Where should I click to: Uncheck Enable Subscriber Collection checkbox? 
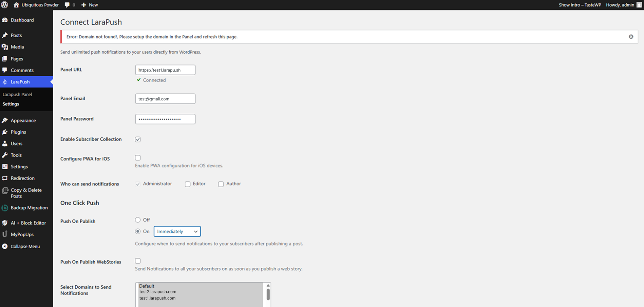click(138, 139)
